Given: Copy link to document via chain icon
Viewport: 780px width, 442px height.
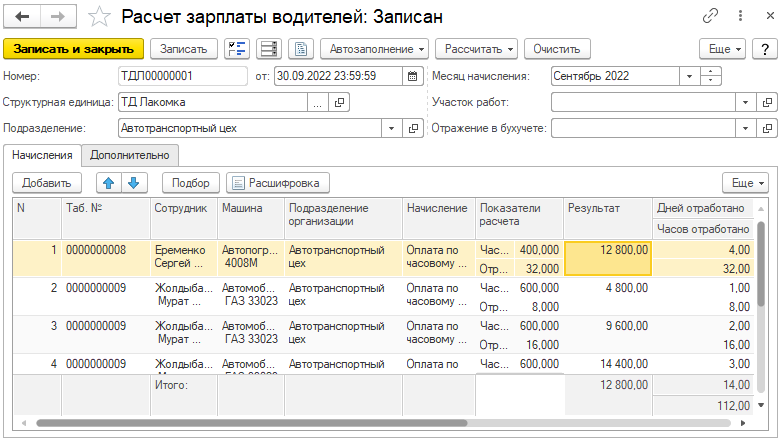Looking at the screenshot, I should (711, 17).
